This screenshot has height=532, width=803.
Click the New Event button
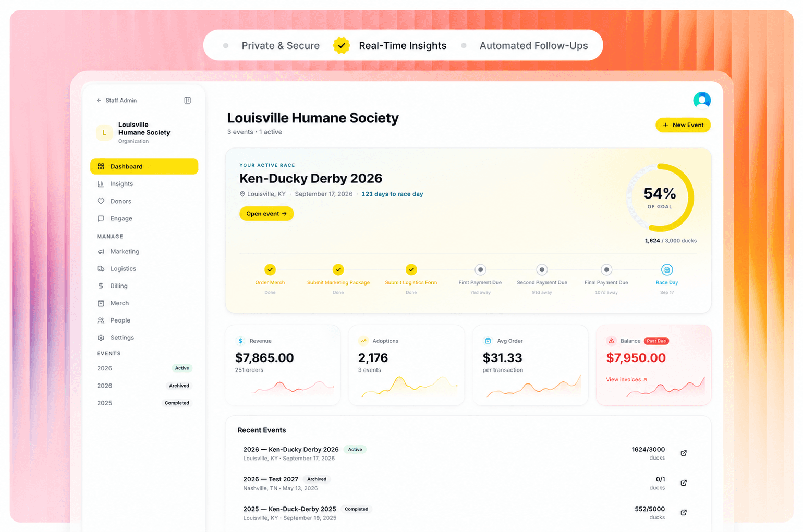point(683,125)
